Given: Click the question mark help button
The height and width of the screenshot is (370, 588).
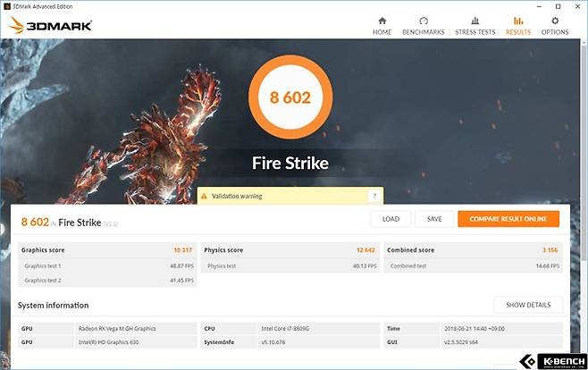Looking at the screenshot, I should (374, 196).
